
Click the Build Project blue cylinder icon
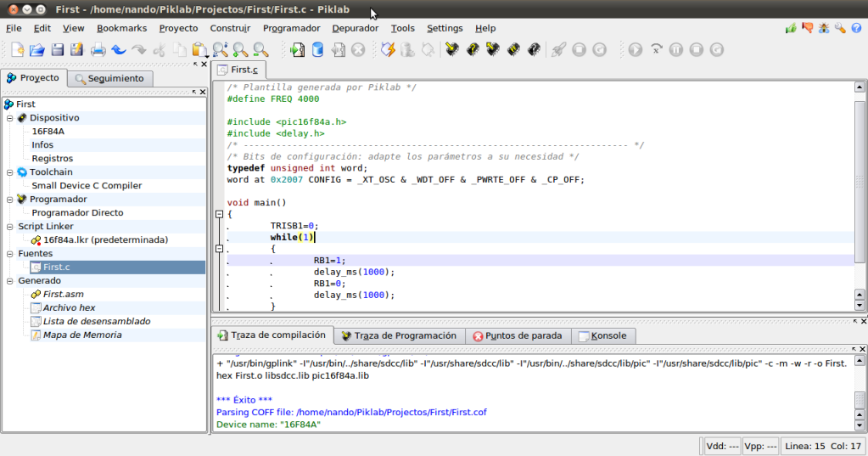317,50
